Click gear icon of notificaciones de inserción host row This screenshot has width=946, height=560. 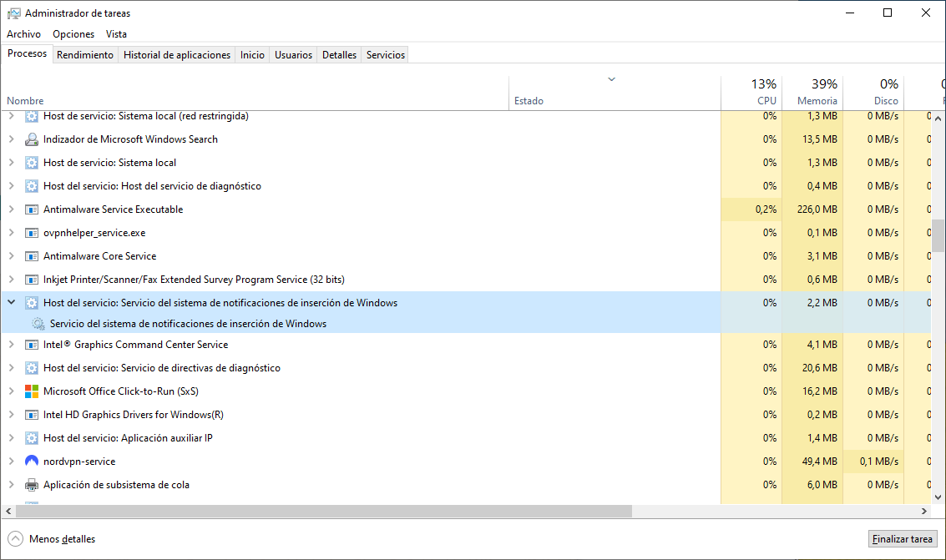[32, 303]
